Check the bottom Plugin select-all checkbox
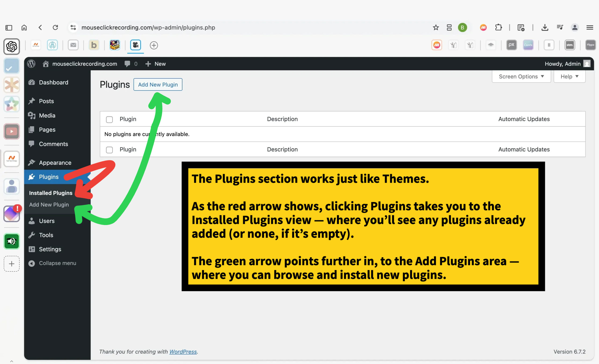Screen dimensions: 599x364 point(110,150)
